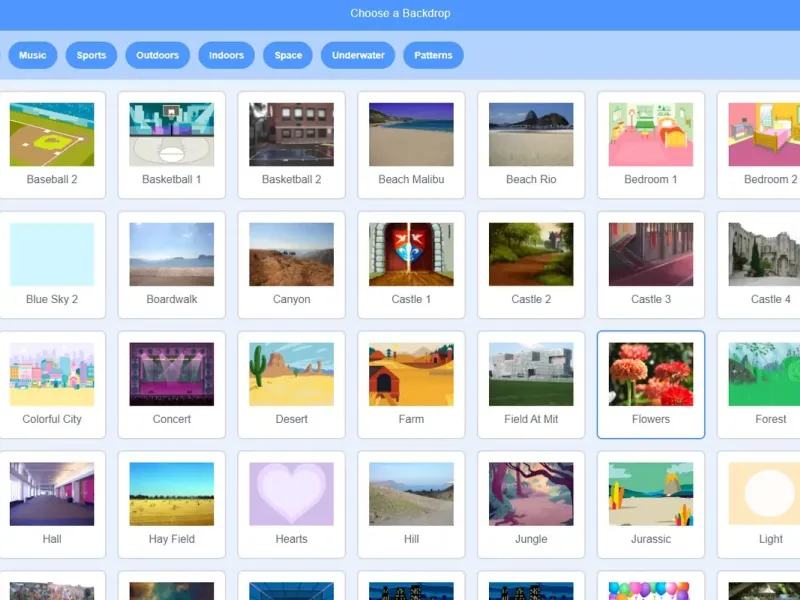The width and height of the screenshot is (800, 600).
Task: Pick the Castle 4 backdrop
Action: 760,265
